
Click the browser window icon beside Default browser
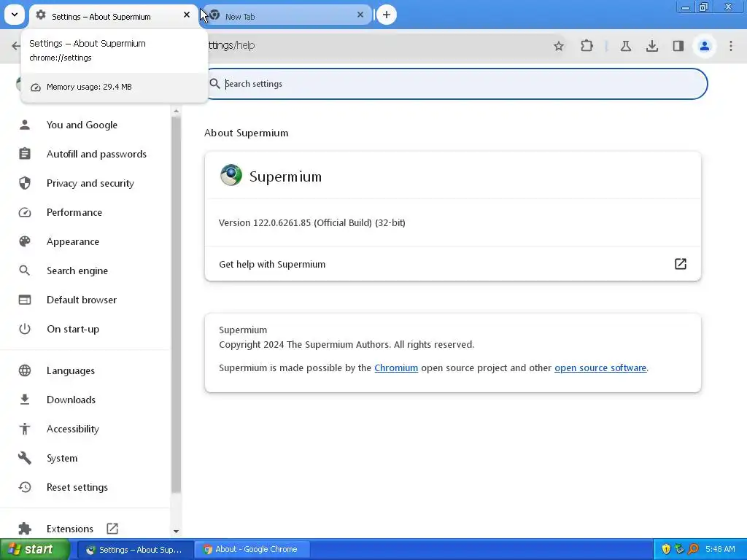click(x=25, y=300)
